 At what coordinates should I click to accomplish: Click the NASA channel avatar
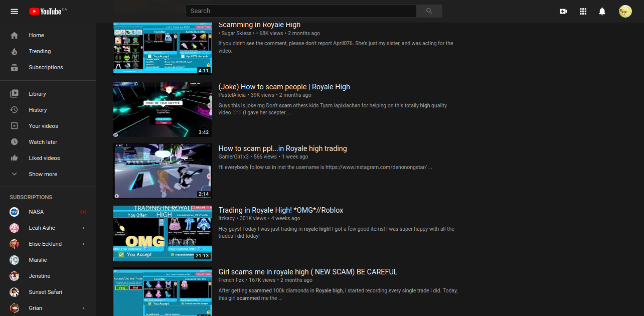click(x=15, y=212)
